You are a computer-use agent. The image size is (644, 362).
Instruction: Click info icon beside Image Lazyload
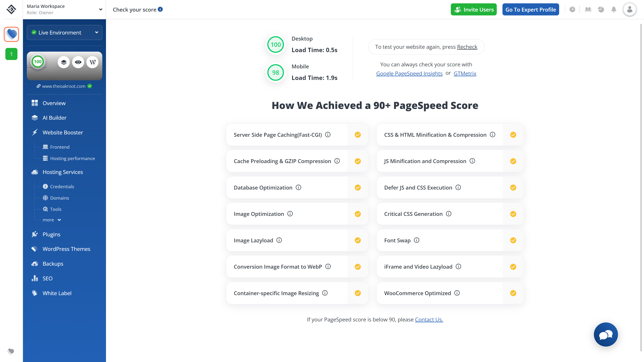point(279,240)
